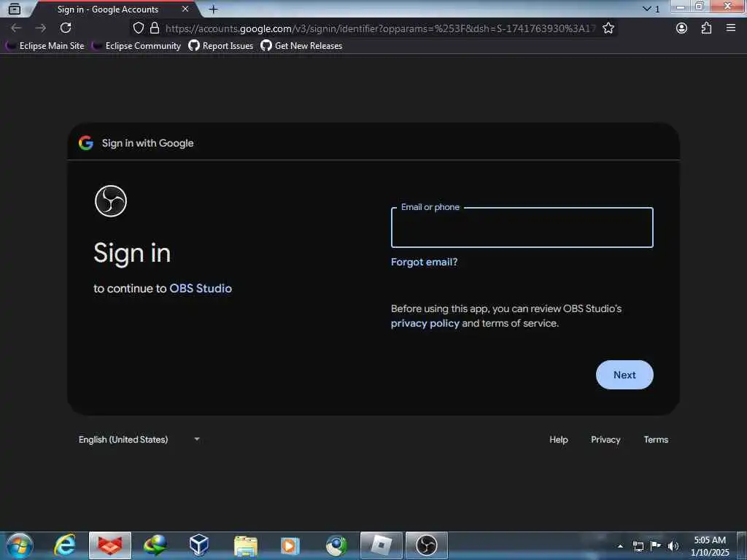This screenshot has width=747, height=560.
Task: View site security padlock info
Action: pos(155,28)
